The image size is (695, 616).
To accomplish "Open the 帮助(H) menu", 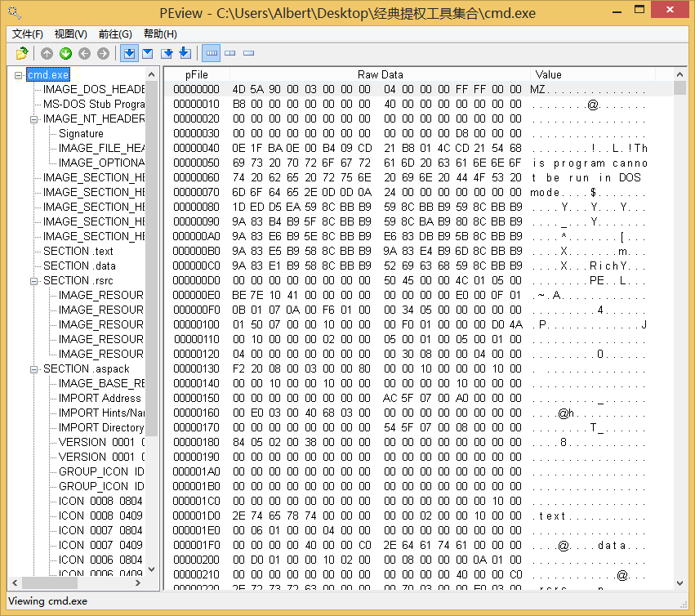I will 160,34.
